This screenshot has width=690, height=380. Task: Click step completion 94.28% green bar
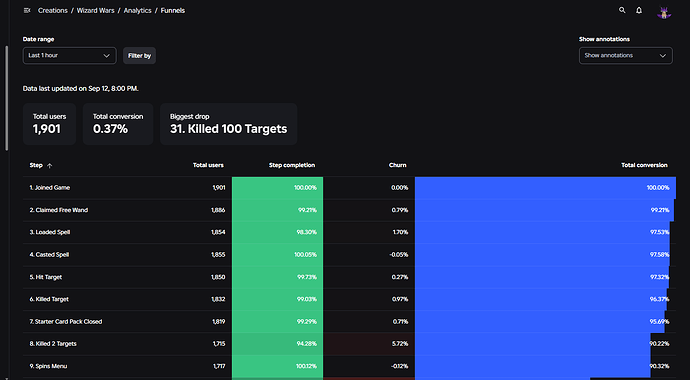point(277,344)
